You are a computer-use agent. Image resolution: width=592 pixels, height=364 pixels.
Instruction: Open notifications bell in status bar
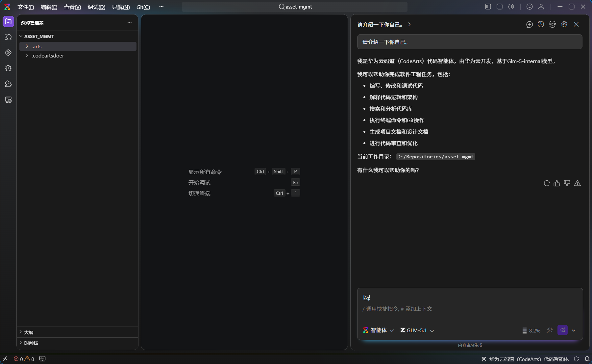[587, 359]
